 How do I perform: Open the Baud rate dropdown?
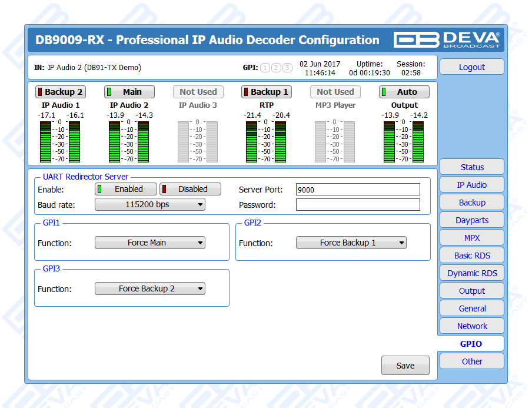pos(150,205)
